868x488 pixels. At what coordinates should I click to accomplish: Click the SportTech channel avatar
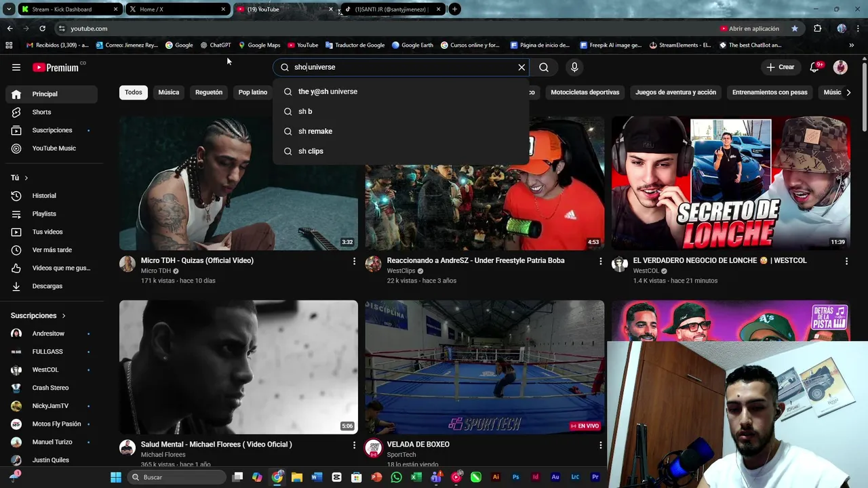(x=374, y=448)
